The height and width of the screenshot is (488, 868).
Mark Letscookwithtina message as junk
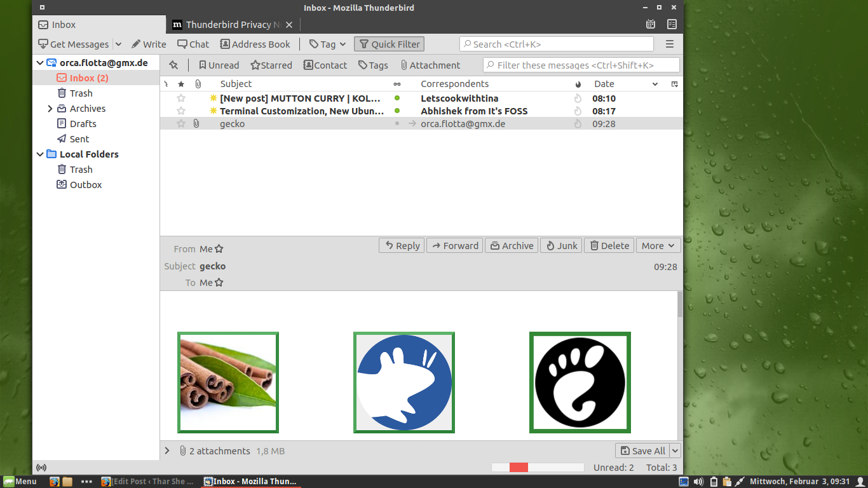[x=578, y=98]
